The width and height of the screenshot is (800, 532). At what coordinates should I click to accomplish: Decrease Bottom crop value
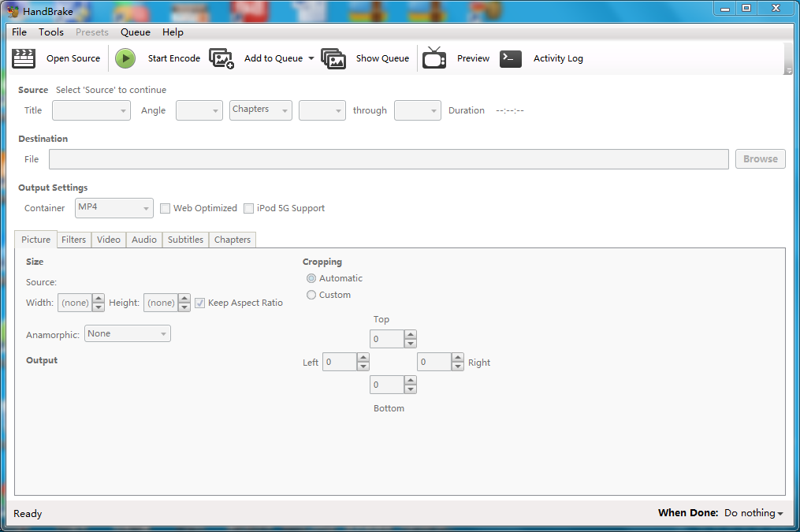(410, 389)
